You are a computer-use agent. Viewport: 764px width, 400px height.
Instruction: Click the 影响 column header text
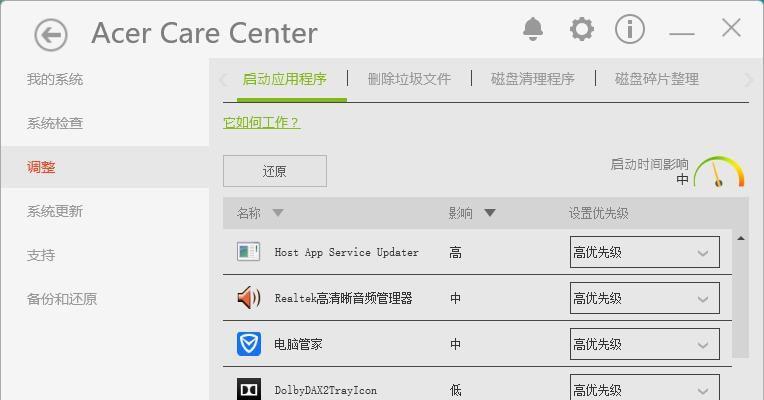(460, 213)
